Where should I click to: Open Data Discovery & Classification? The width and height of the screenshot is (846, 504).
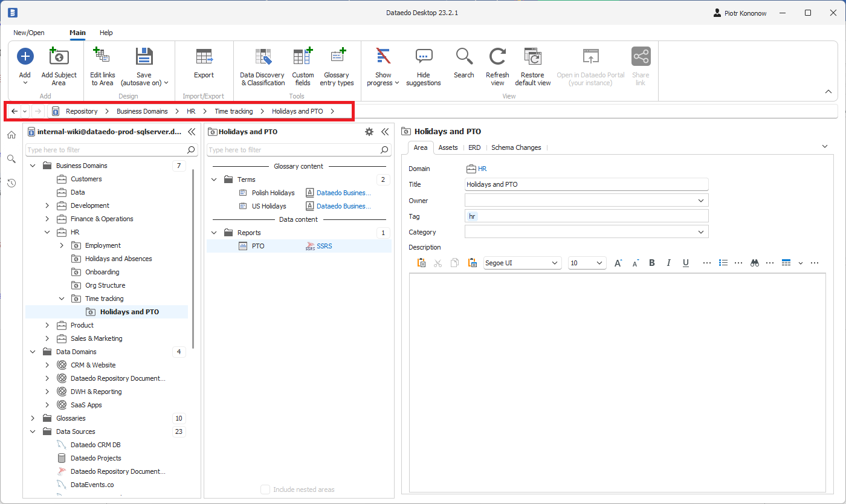click(x=262, y=66)
